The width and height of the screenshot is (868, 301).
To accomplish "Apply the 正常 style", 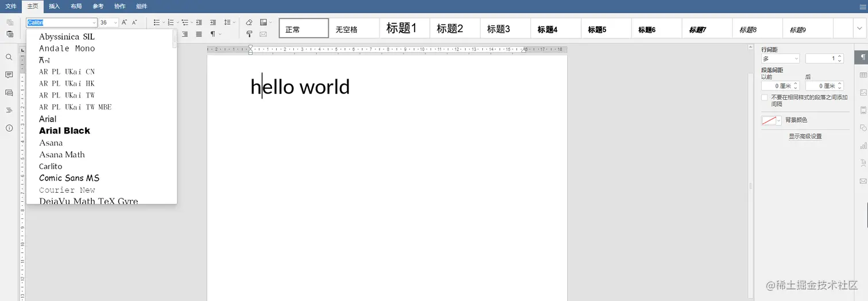I will tap(304, 28).
